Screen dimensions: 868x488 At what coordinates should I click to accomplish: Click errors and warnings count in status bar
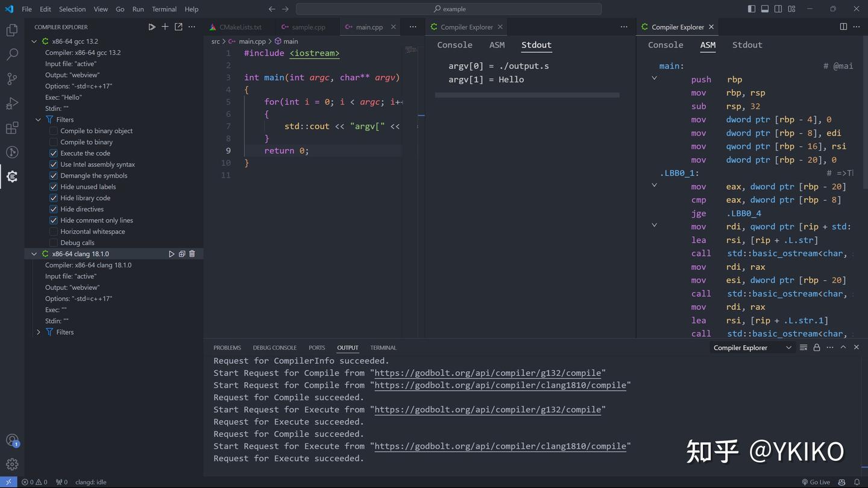click(x=34, y=482)
